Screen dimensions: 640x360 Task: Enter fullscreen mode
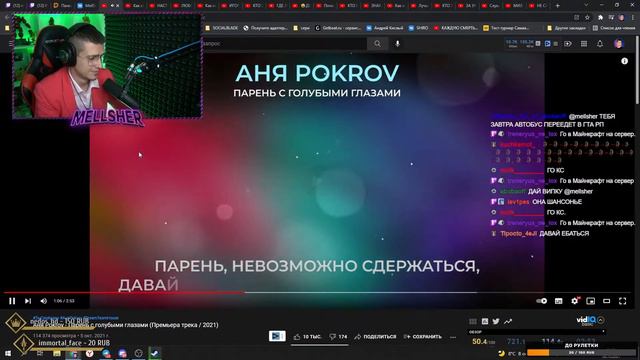coord(622,301)
